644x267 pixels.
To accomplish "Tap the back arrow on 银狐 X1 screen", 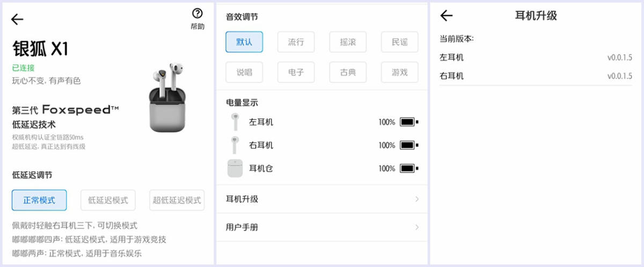I will (x=17, y=19).
